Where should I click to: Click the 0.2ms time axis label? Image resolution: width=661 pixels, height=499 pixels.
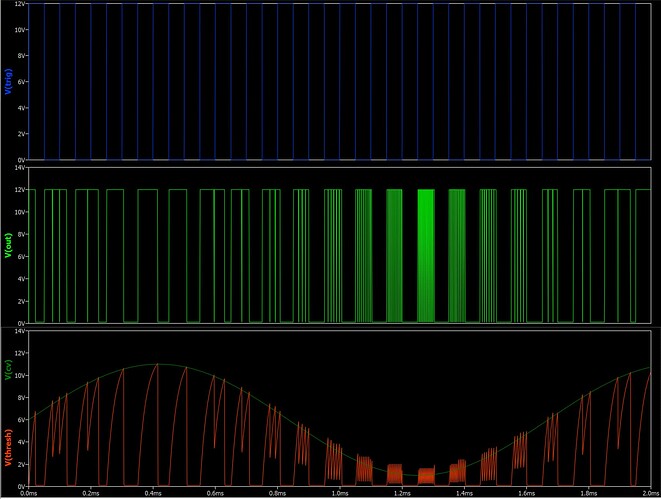coord(92,493)
